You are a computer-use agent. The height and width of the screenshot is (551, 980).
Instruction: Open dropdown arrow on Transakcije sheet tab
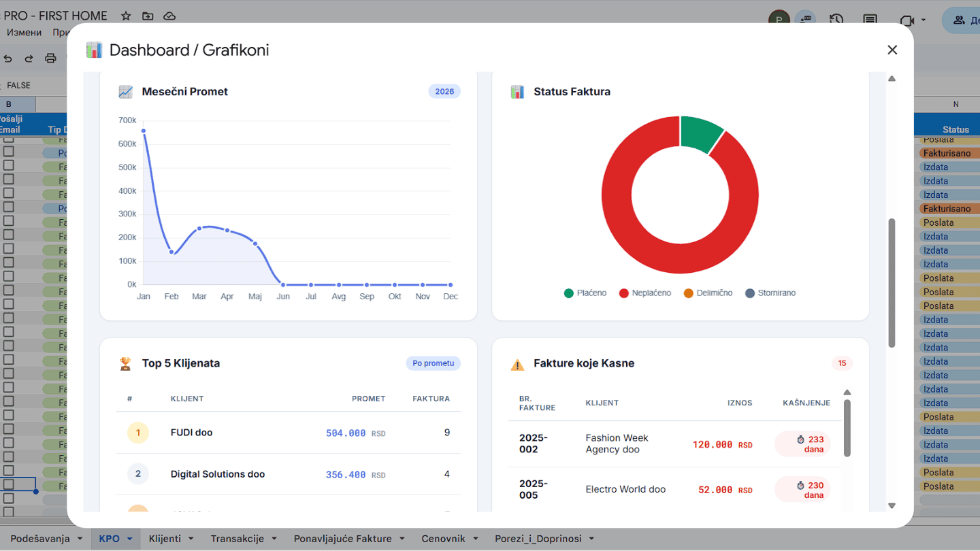coord(274,539)
